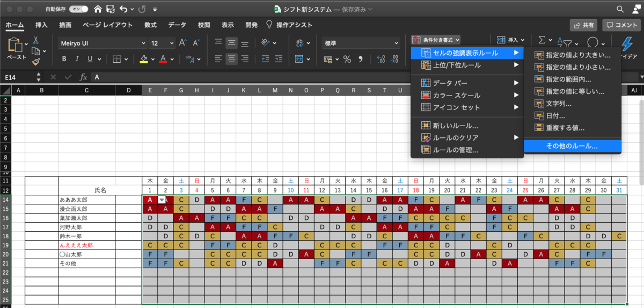Open the 条件付き書式 conditional formatting dropdown
This screenshot has width=644, height=308.
(436, 40)
